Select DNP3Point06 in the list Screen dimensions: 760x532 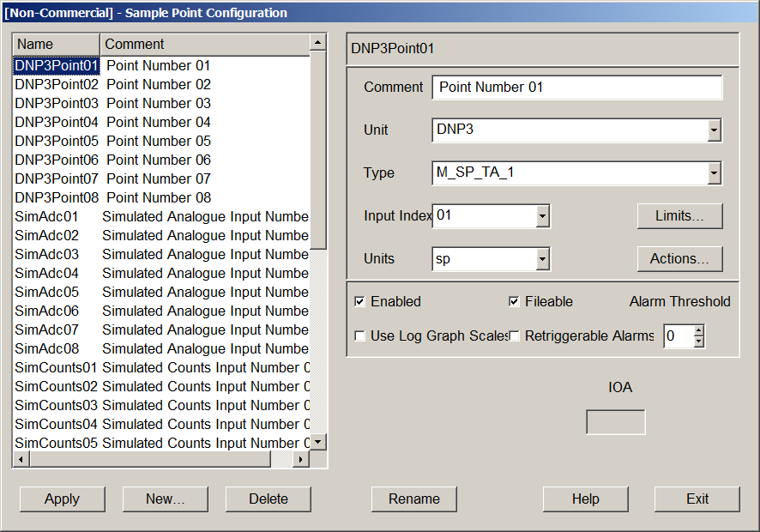tap(57, 160)
